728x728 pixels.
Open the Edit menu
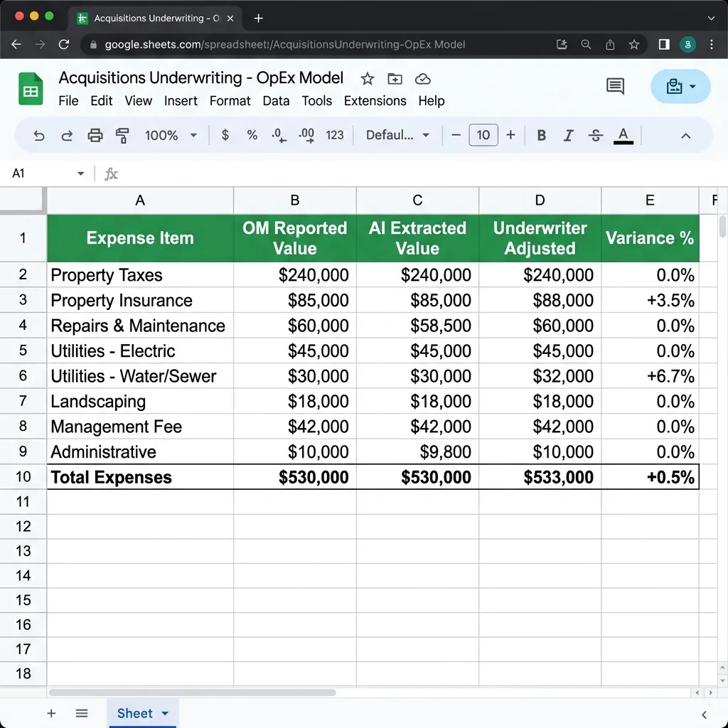click(101, 101)
